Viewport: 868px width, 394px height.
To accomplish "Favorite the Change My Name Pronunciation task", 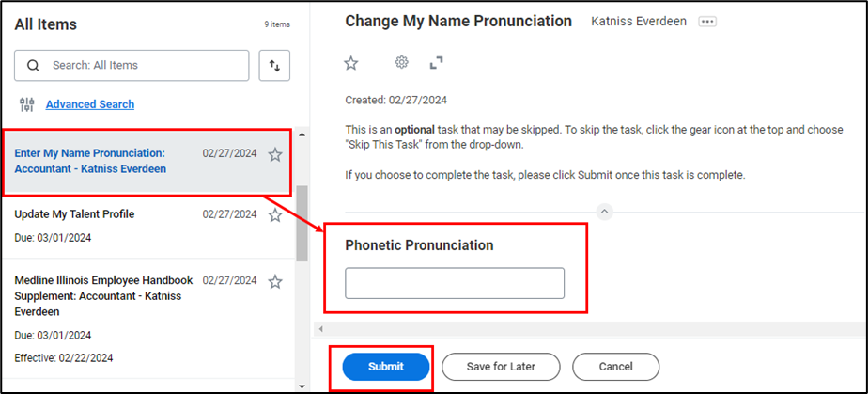I will [x=351, y=63].
